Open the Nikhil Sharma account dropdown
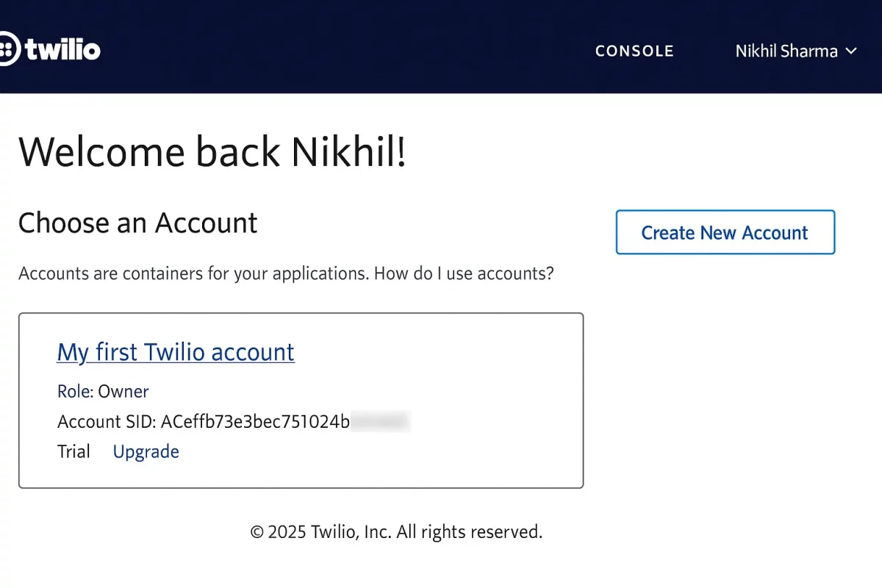 (786, 51)
